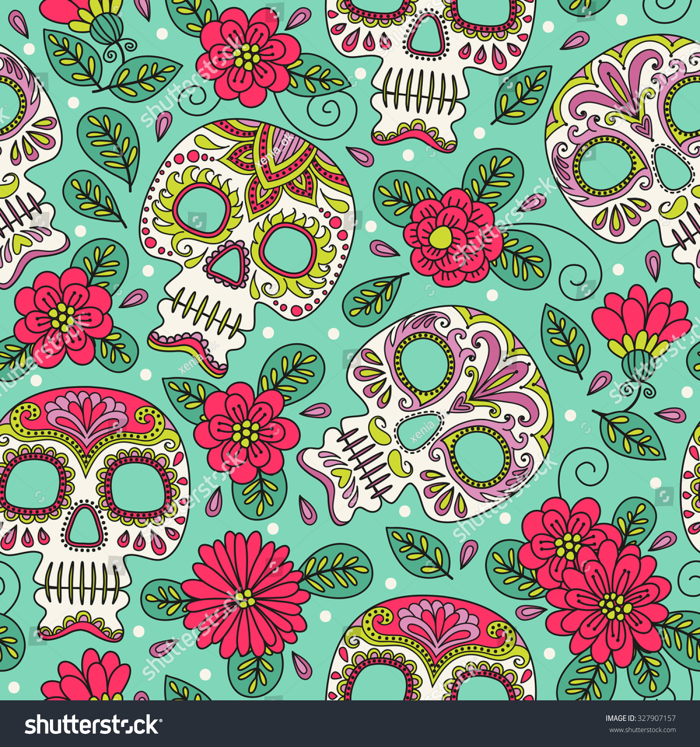Open the www.shutterstock.com link
Viewport: 700px width, 747px height.
tap(643, 730)
